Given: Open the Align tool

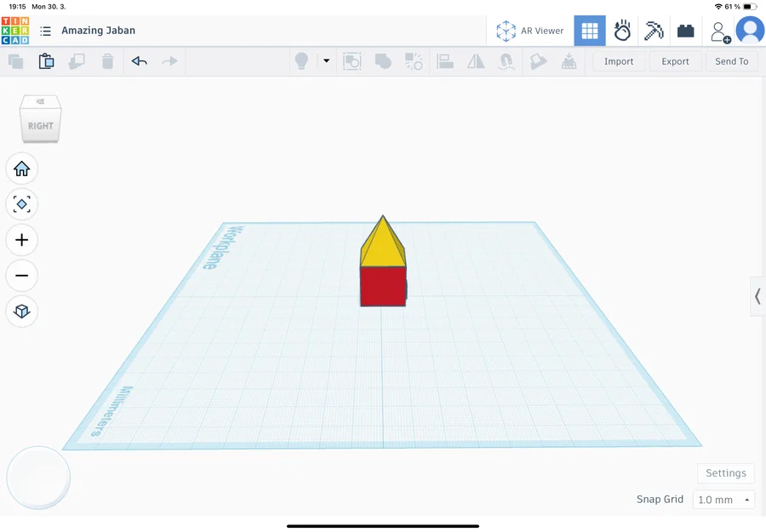Looking at the screenshot, I should tap(445, 60).
